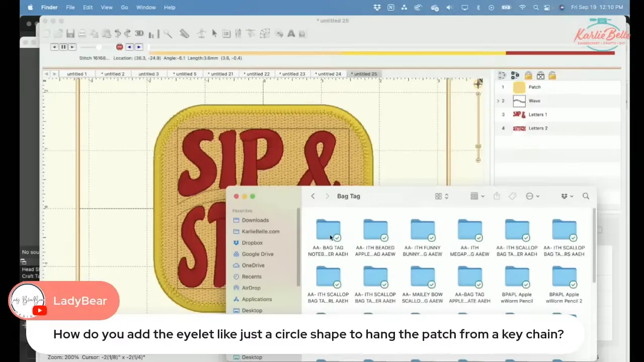Adjust the simulator speed slider
Screen dimensions: 644x362
click(x=99, y=47)
